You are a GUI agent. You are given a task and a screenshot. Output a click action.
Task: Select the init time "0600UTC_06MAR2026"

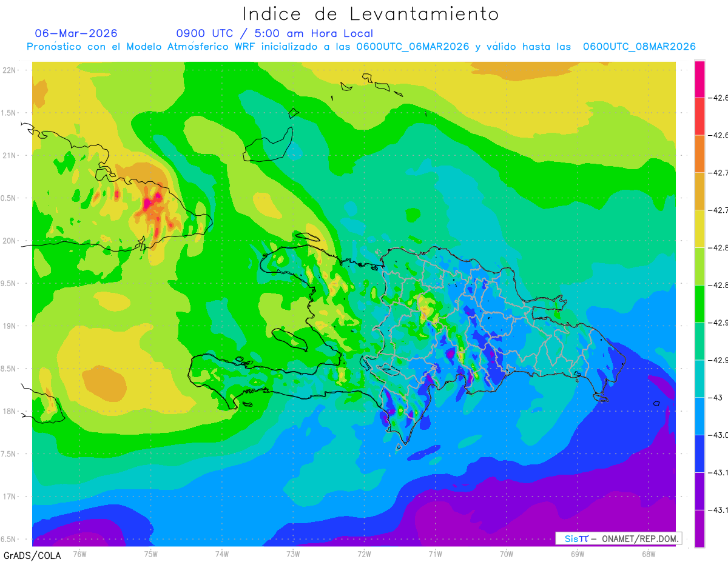[413, 47]
